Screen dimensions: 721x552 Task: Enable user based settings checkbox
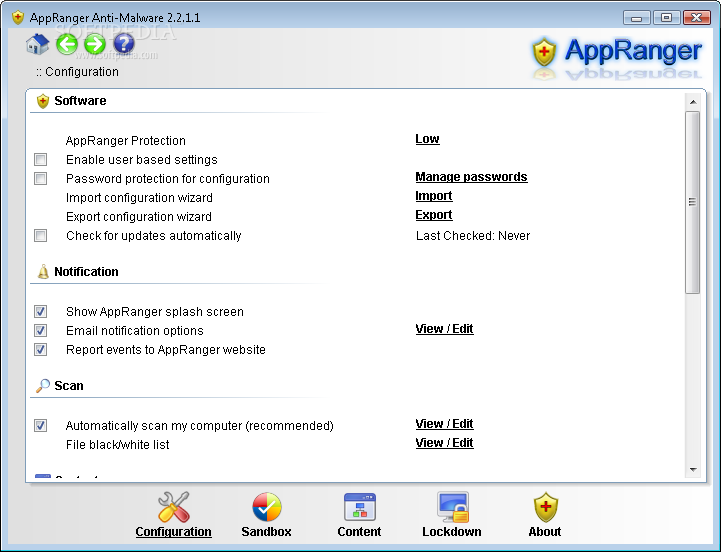40,160
